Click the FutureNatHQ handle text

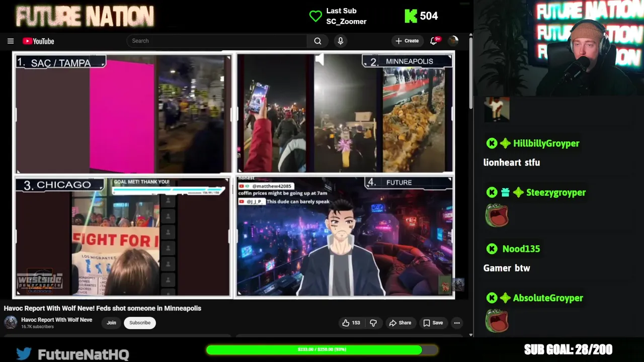click(84, 354)
